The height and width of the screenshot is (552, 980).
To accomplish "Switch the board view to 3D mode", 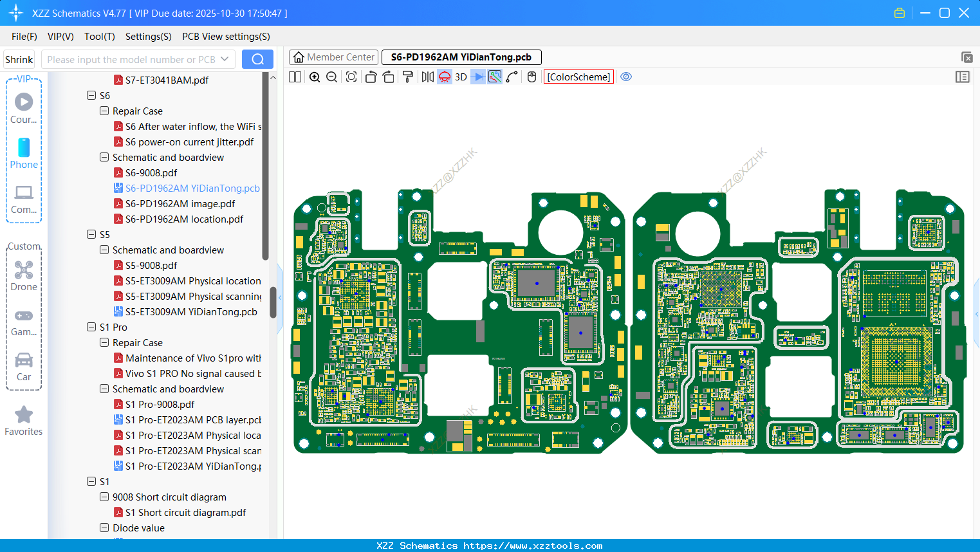I will click(459, 77).
